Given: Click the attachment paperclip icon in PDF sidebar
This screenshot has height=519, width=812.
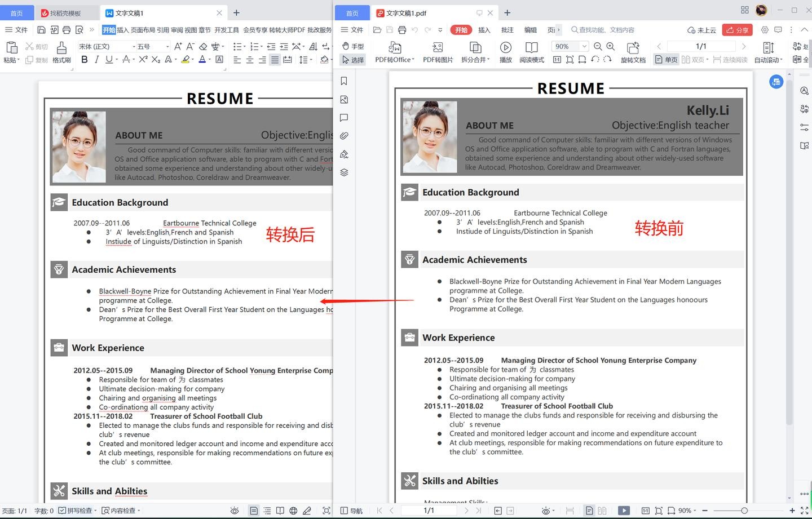Looking at the screenshot, I should [x=344, y=136].
